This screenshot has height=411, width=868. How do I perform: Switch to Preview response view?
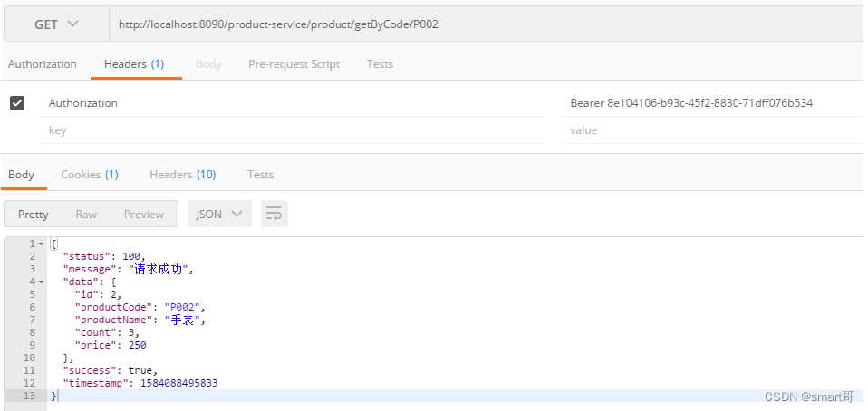coord(143,214)
